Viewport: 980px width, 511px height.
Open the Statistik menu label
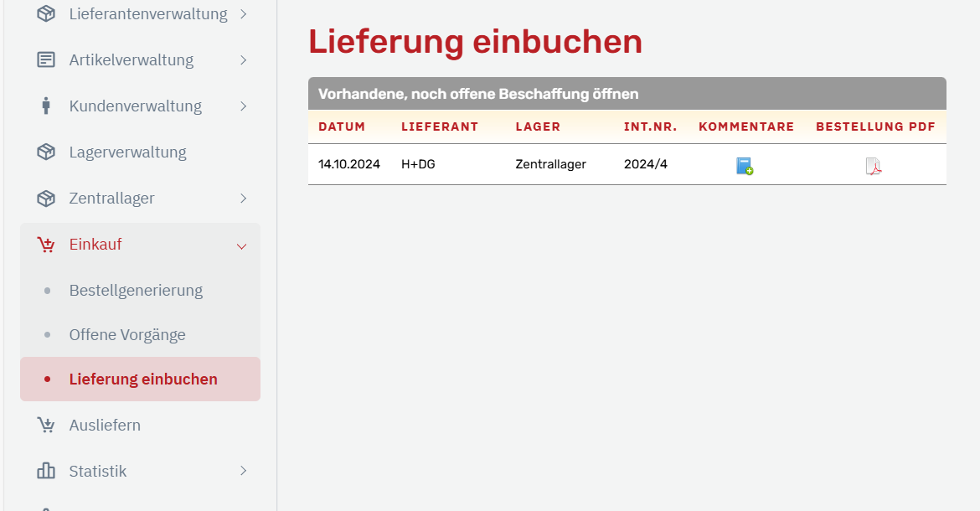tap(98, 471)
